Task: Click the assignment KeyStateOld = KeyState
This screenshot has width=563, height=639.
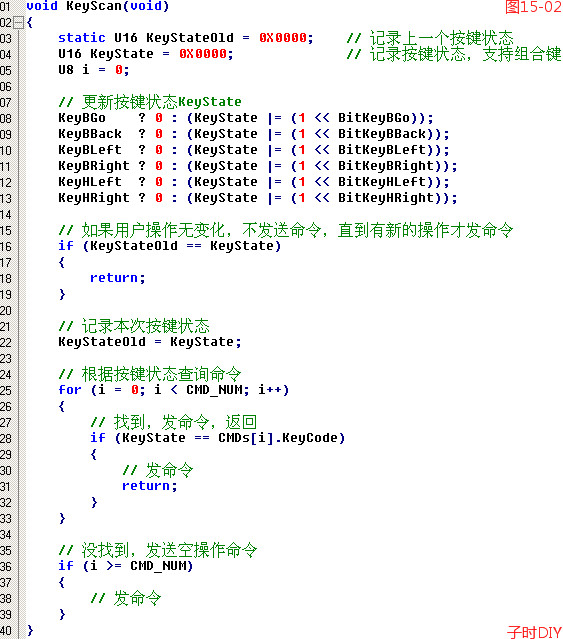Action: tap(150, 342)
